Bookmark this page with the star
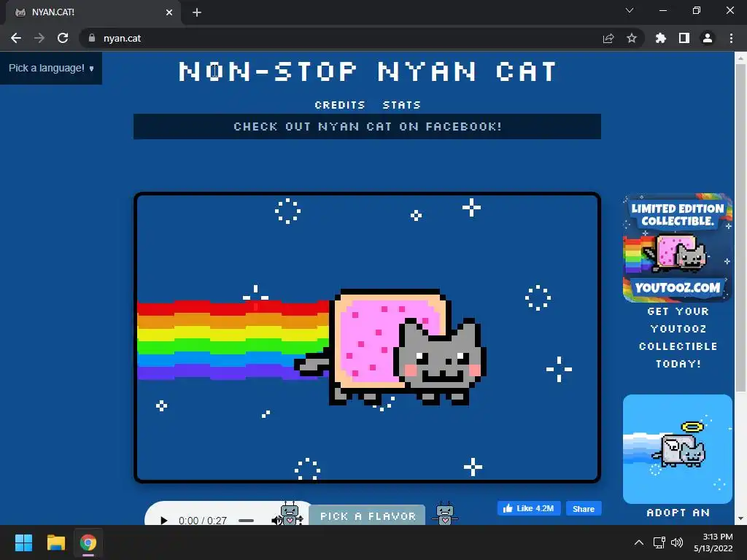747x560 pixels. click(631, 38)
